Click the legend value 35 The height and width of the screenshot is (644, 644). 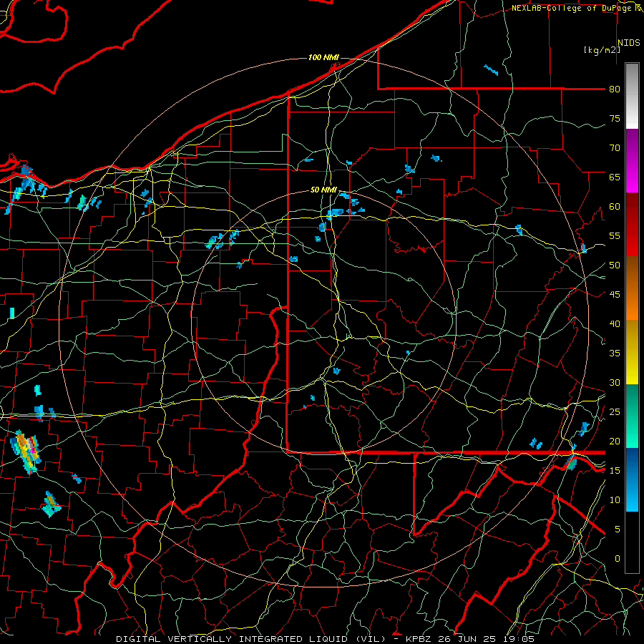coord(615,353)
